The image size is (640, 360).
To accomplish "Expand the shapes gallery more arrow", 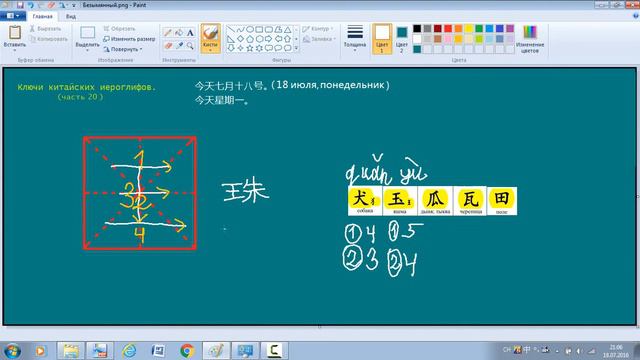I will click(x=296, y=48).
